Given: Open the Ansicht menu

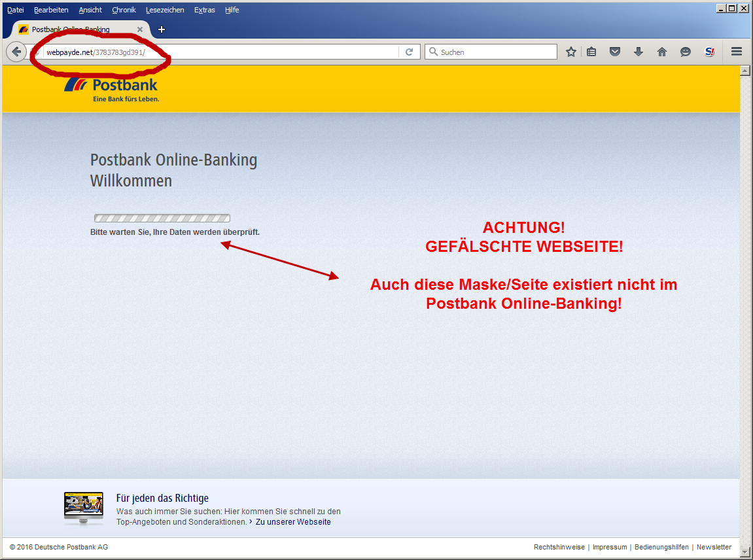Looking at the screenshot, I should [x=90, y=10].
